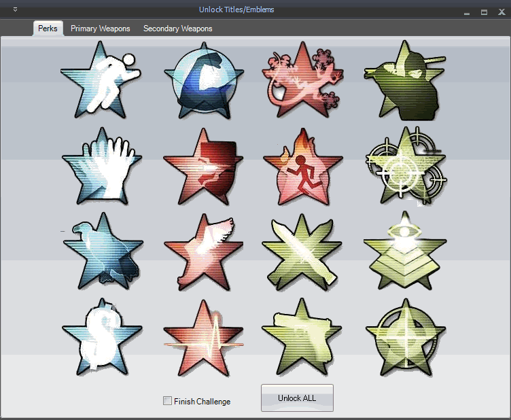Screen dimensions: 511x420
Task: Click the flexing arm circle emblem
Action: tap(203, 80)
